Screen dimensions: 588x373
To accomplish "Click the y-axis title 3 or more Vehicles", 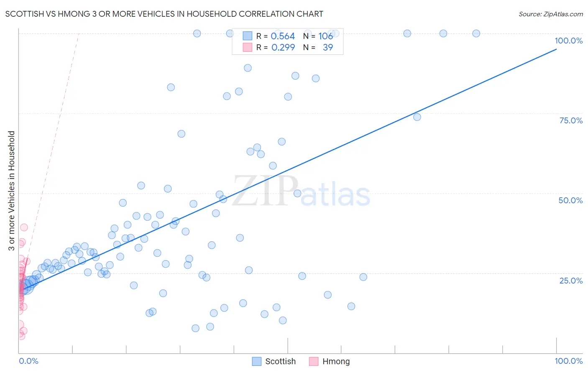I will tap(12, 191).
